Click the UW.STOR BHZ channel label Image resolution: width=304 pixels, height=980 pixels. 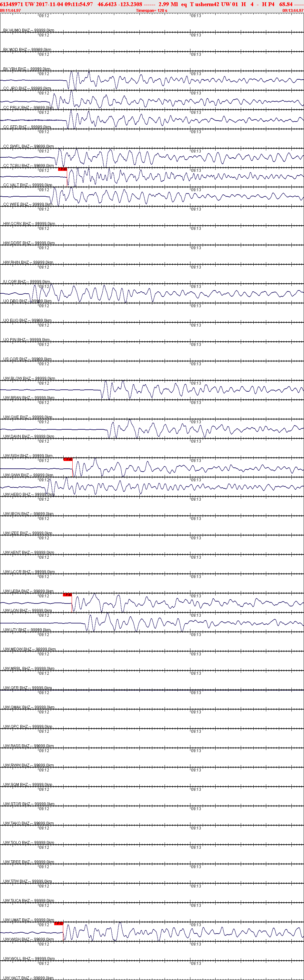tap(29, 804)
